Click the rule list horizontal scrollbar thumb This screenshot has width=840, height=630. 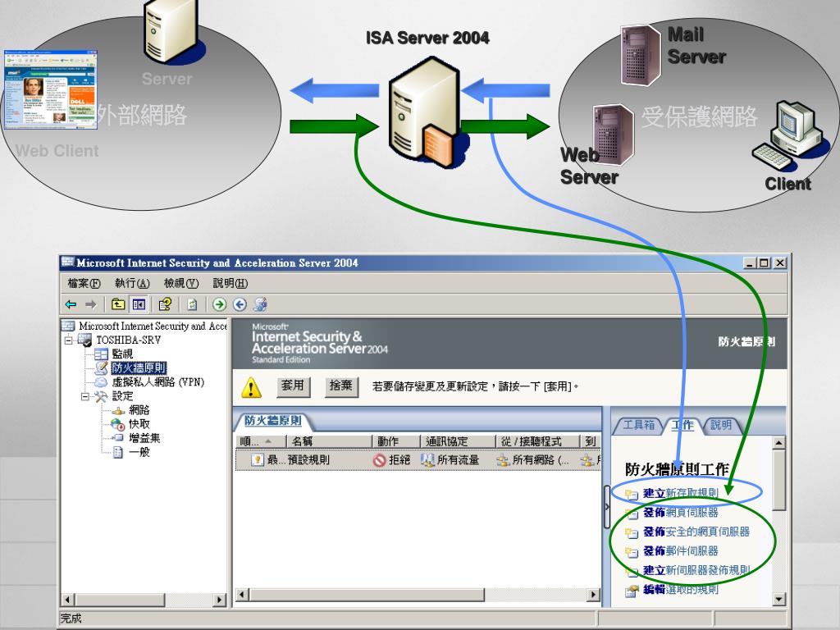(367, 595)
